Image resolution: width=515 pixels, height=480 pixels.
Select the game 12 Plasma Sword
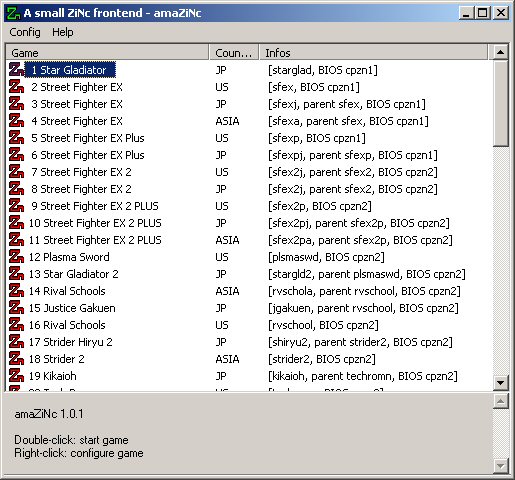[x=69, y=257]
